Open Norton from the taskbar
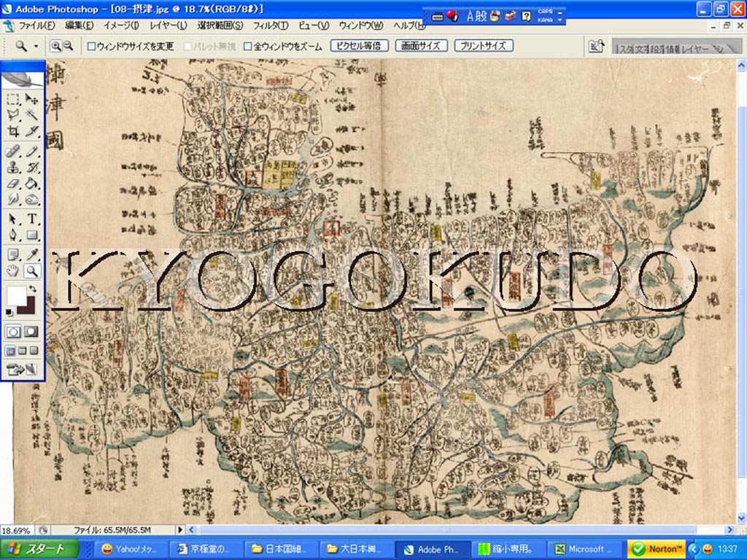Image resolution: width=747 pixels, height=560 pixels. (x=656, y=548)
